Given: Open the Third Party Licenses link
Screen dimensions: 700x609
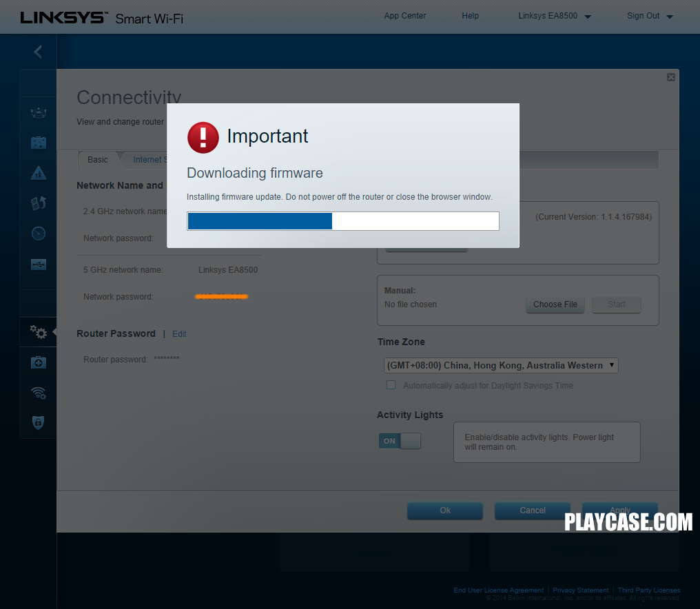Looking at the screenshot, I should tap(649, 590).
